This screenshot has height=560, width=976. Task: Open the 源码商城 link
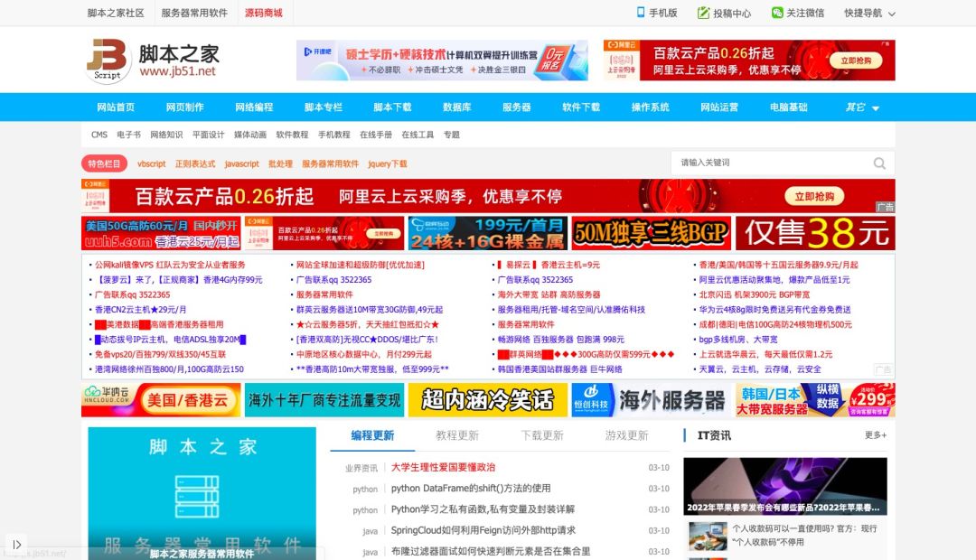click(x=263, y=13)
